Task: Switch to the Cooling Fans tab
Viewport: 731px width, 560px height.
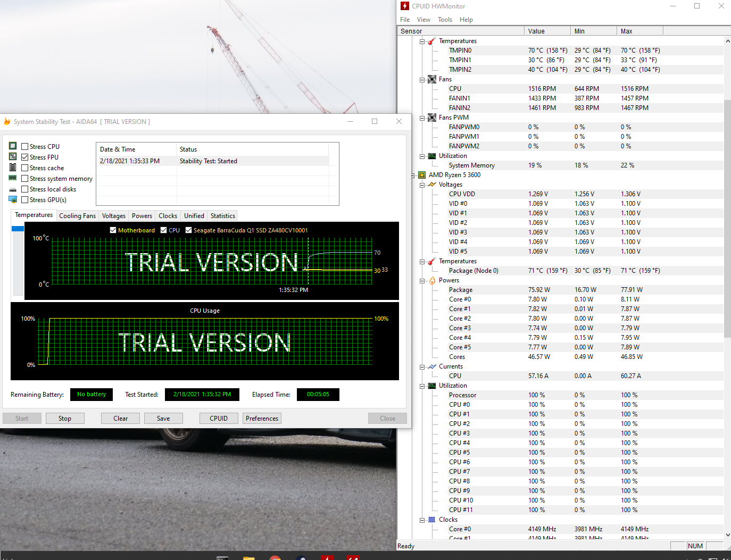Action: tap(77, 215)
